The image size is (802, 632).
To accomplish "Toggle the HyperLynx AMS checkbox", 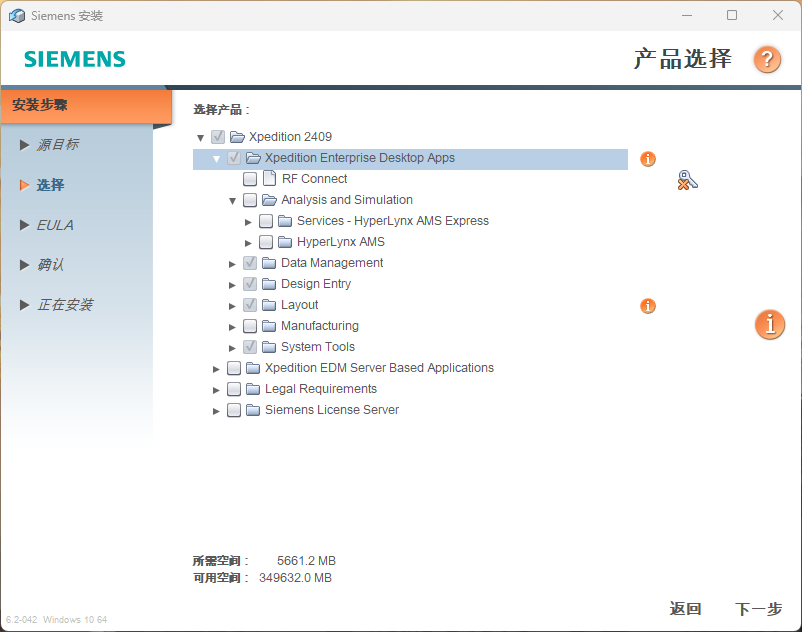I will point(266,242).
